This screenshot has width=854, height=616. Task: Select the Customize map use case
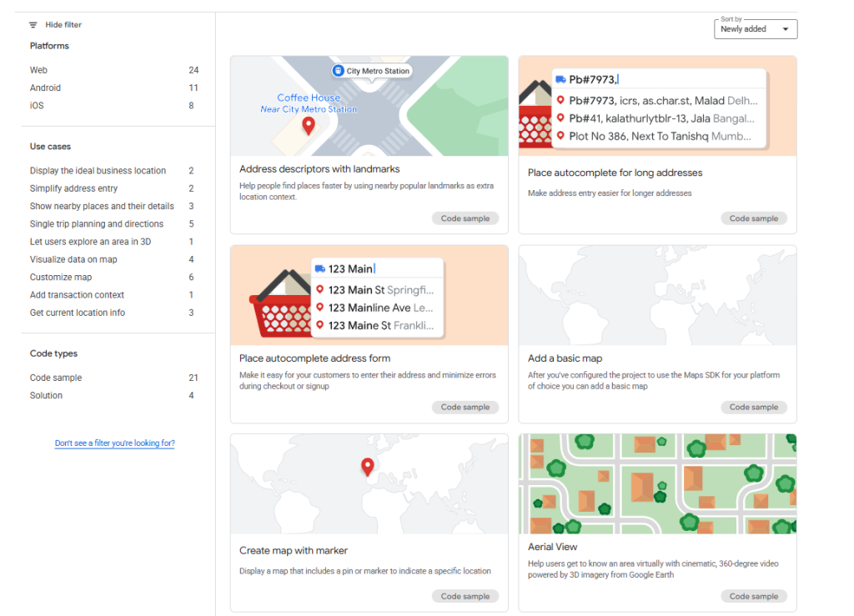point(61,278)
